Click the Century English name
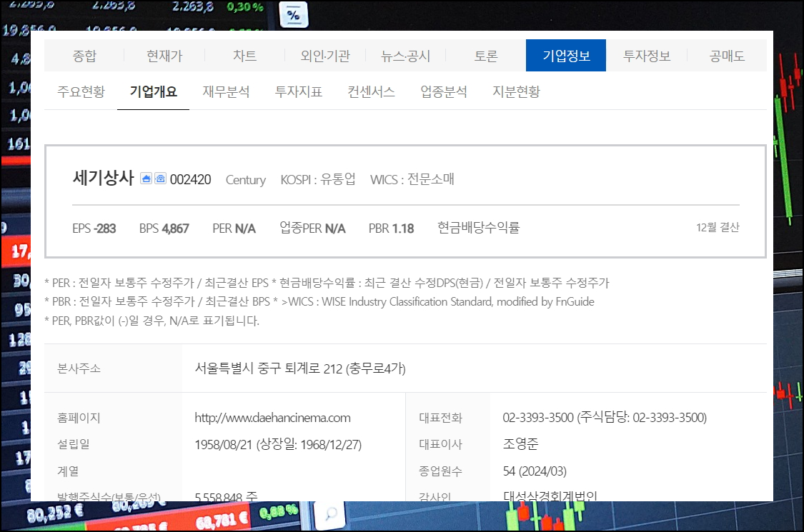Screen dimensions: 804x532 click(246, 180)
